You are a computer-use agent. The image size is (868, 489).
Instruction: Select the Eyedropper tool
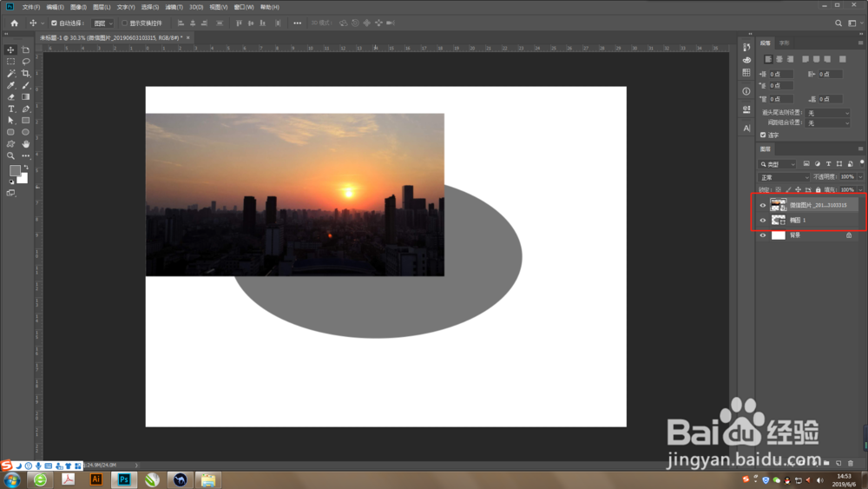coord(10,85)
